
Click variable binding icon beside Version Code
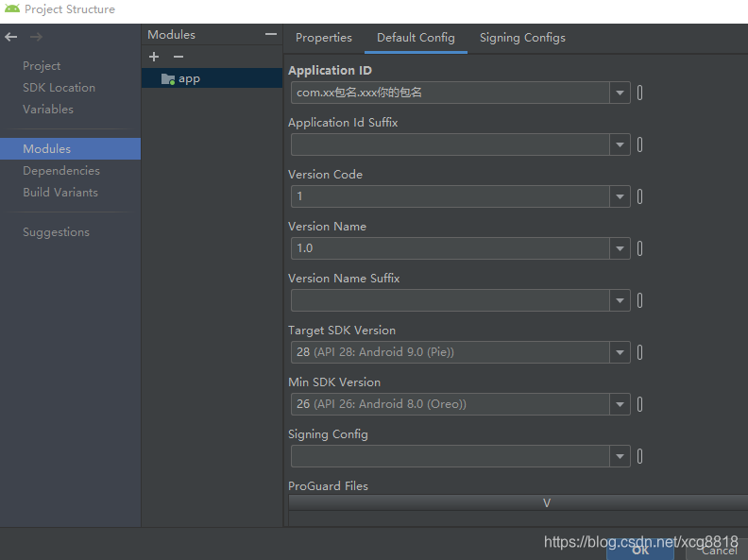(x=639, y=196)
